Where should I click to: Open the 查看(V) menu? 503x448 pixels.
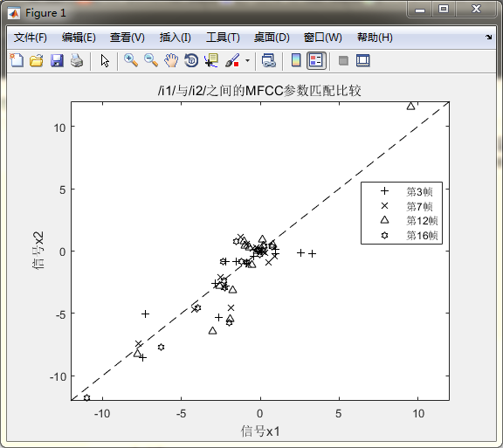(x=127, y=38)
